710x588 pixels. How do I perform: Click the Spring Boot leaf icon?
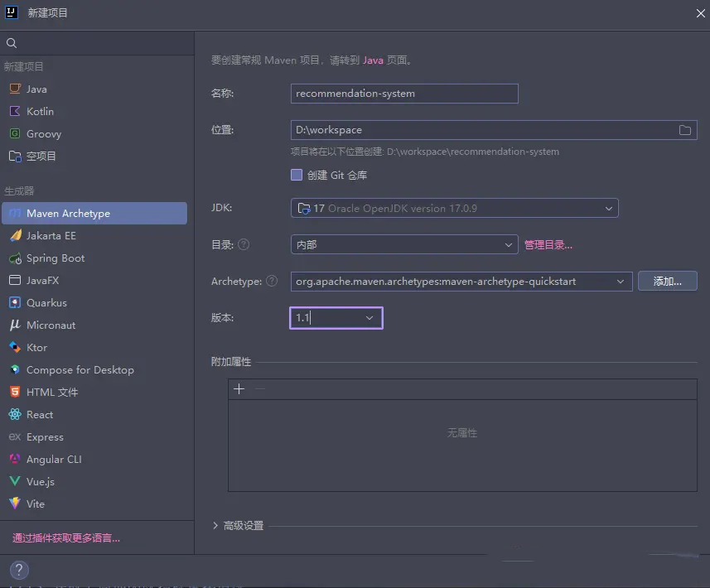(15, 258)
